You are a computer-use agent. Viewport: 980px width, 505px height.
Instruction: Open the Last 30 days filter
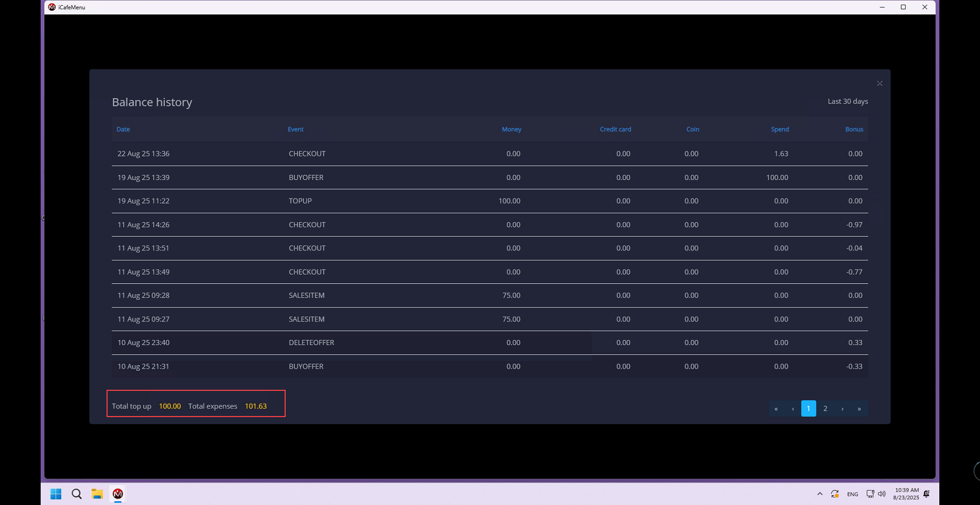847,101
